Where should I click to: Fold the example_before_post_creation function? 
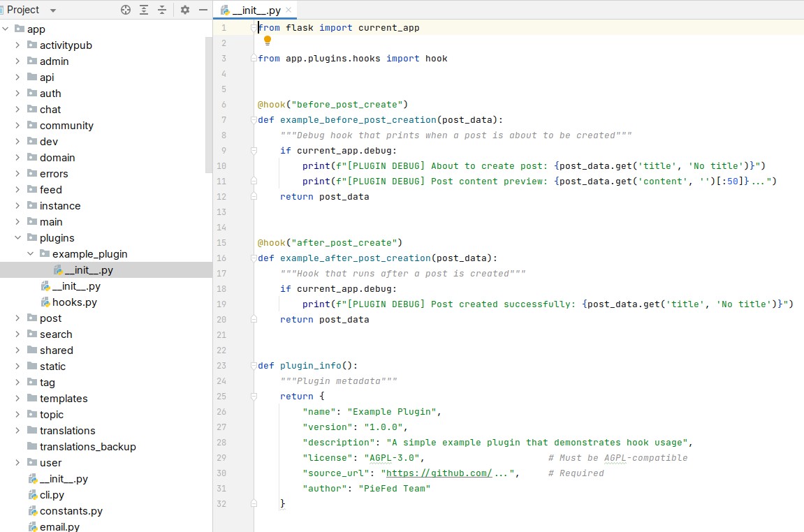point(253,119)
